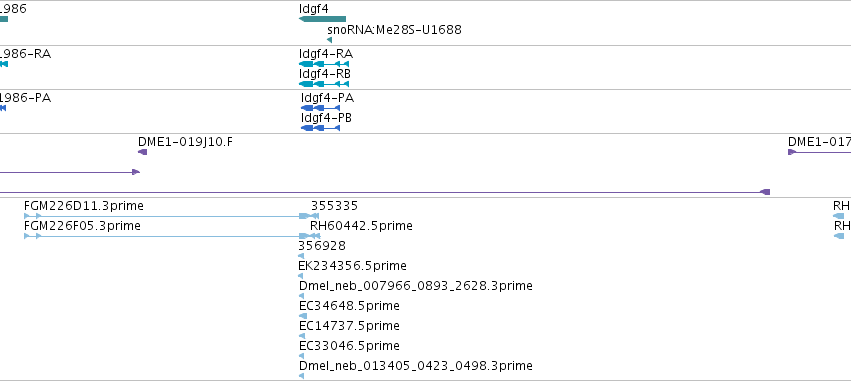Click the EC33046.5prime arrow glyph
Image resolution: width=851 pixels, height=381 pixels.
click(x=302, y=357)
